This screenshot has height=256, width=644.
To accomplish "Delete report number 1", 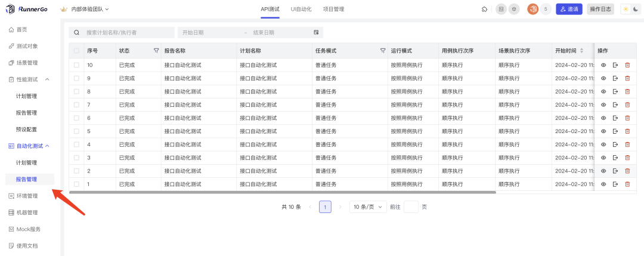I will [627, 184].
